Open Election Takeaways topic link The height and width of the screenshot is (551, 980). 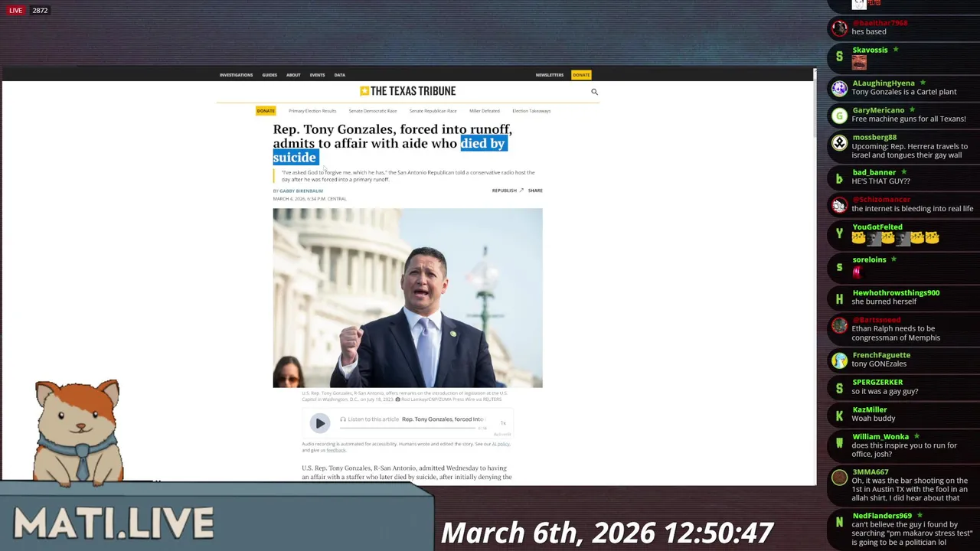531,111
